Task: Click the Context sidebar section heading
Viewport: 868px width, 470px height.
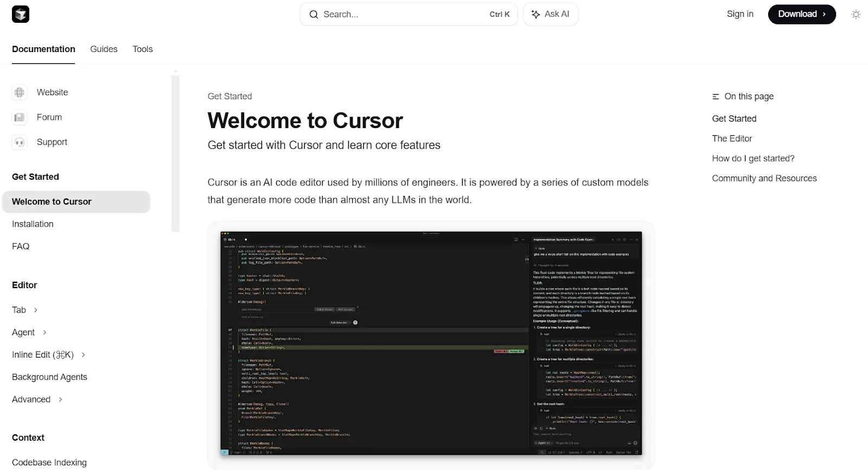Action: (x=28, y=438)
